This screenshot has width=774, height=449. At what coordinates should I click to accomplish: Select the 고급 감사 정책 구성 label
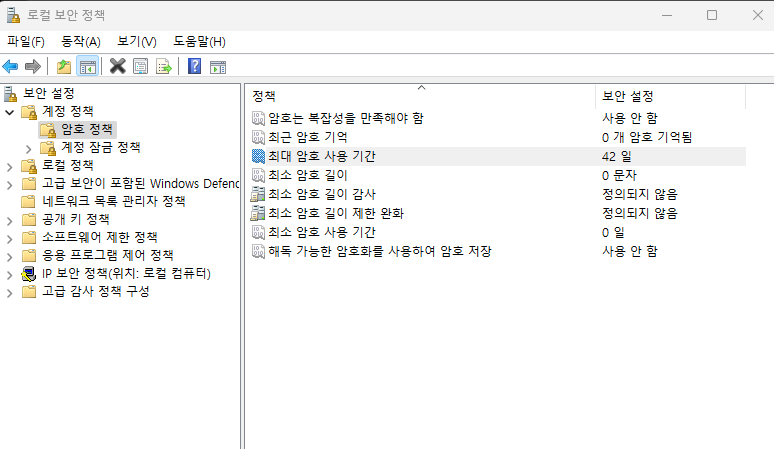95,291
